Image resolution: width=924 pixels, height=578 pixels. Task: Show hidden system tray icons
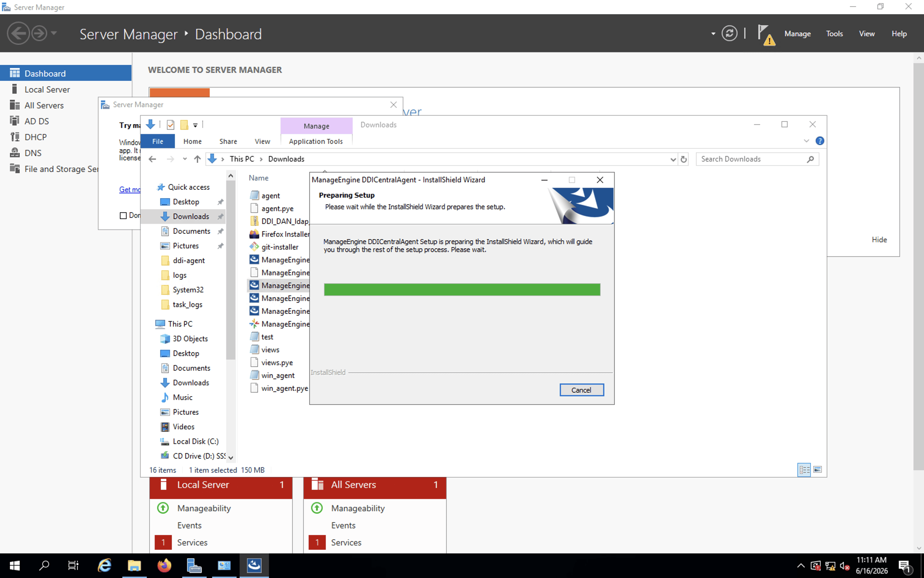pos(801,566)
